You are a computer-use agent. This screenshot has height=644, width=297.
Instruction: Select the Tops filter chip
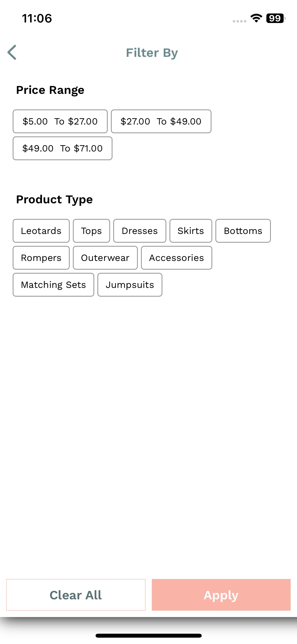tap(91, 231)
